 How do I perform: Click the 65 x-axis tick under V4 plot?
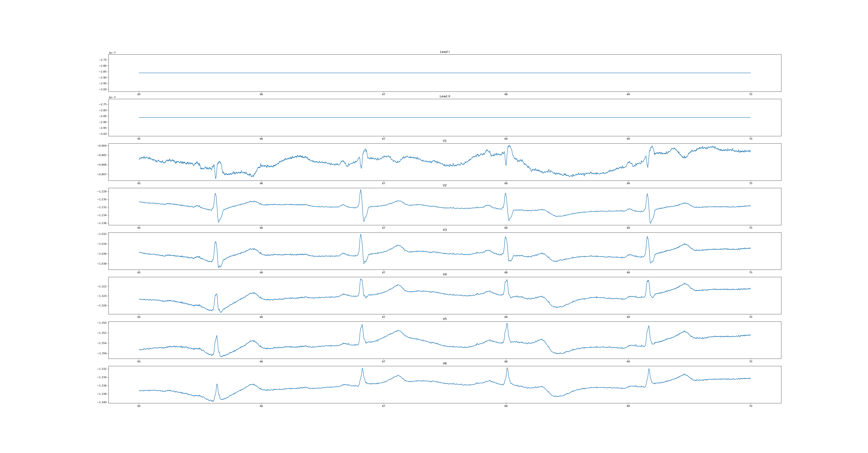[x=139, y=317]
